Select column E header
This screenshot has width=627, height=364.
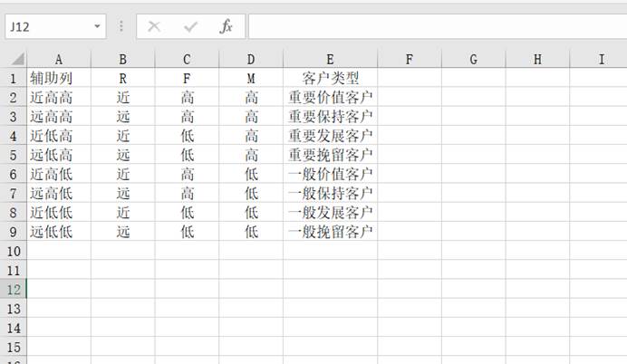[x=331, y=59]
